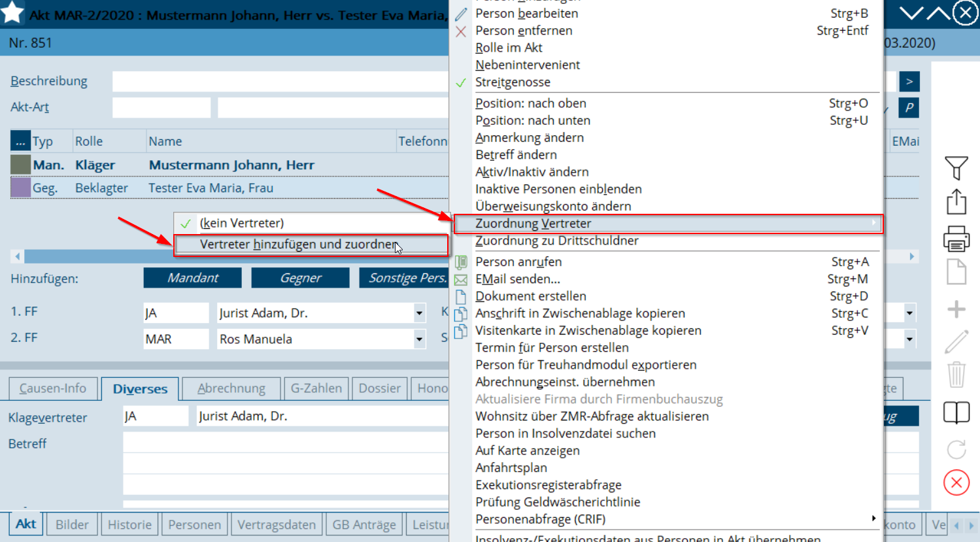The height and width of the screenshot is (542, 980).
Task: Click the plus add icon in sidebar
Action: [x=956, y=309]
